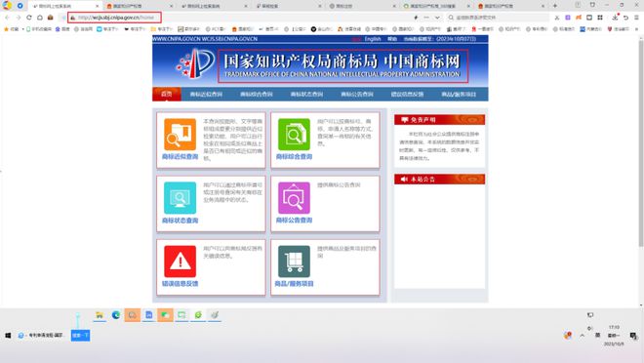Image resolution: width=644 pixels, height=363 pixels.
Task: Open the orange 商标近似查询 icon
Action: [180, 135]
